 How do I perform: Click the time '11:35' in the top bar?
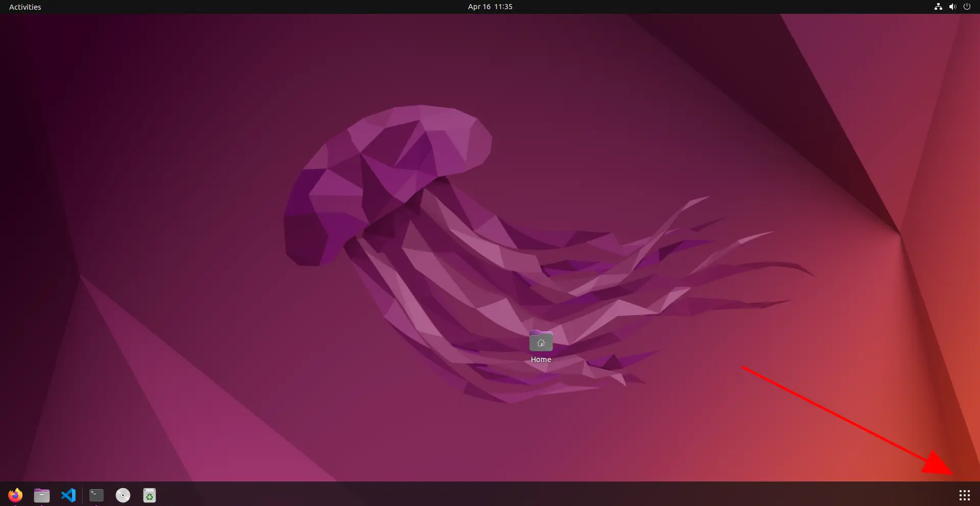coord(503,7)
